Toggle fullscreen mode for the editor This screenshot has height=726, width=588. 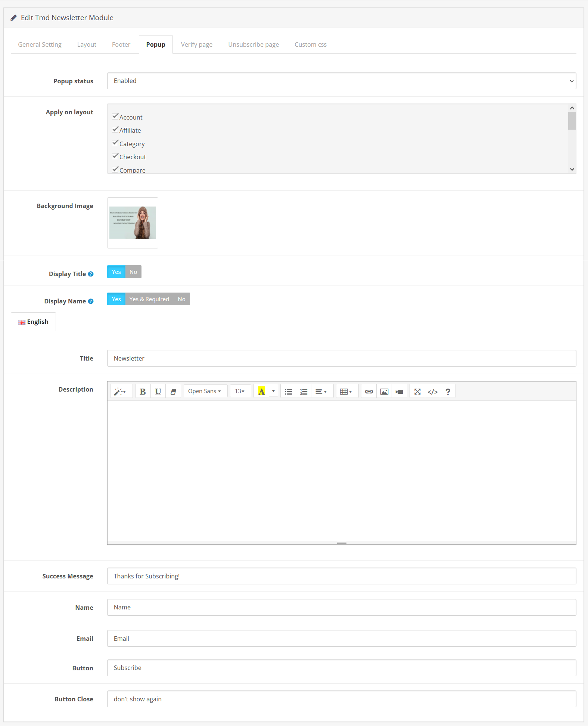(x=417, y=391)
